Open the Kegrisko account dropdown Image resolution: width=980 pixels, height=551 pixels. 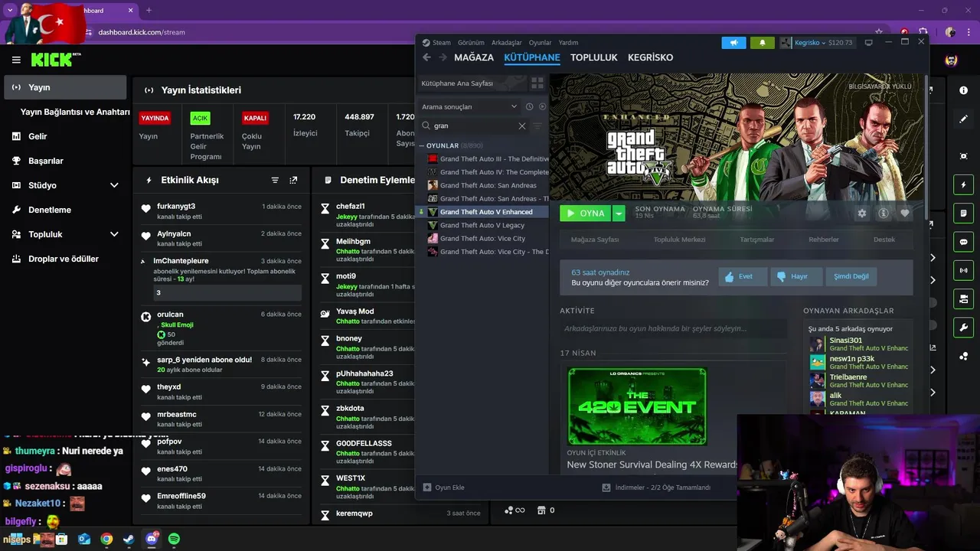point(817,43)
